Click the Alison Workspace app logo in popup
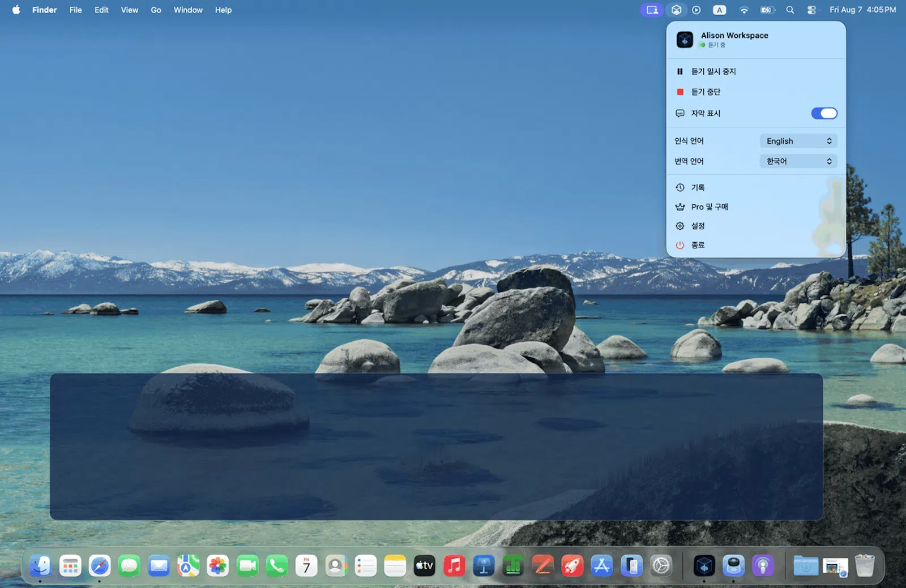 click(x=685, y=40)
